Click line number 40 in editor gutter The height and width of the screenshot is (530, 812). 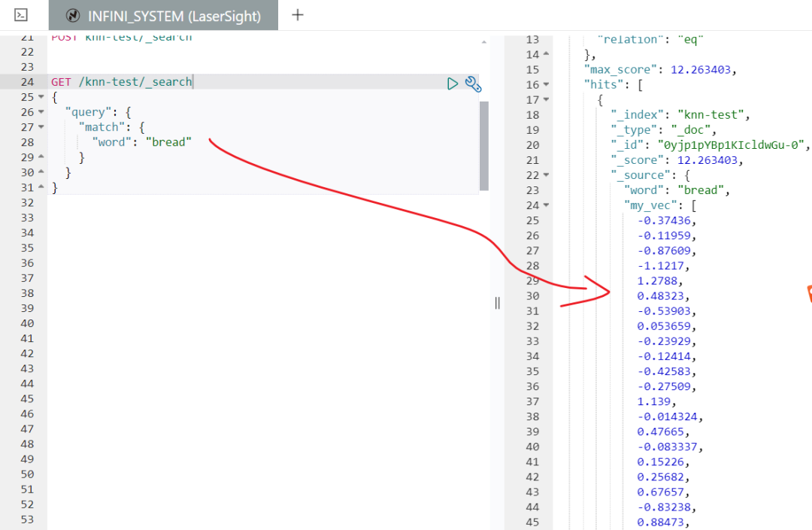click(28, 323)
